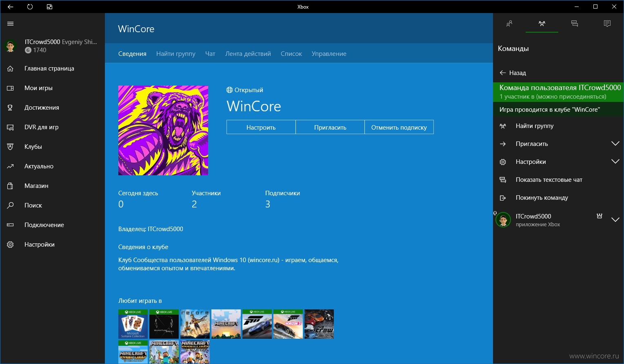
Task: Switch to the friends panel icon
Action: pyautogui.click(x=509, y=24)
